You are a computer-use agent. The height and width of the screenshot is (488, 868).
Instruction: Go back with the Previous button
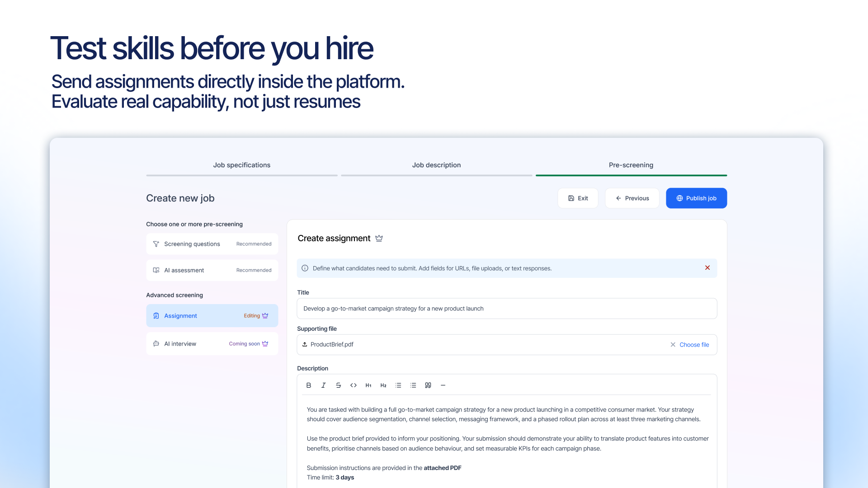click(x=632, y=198)
